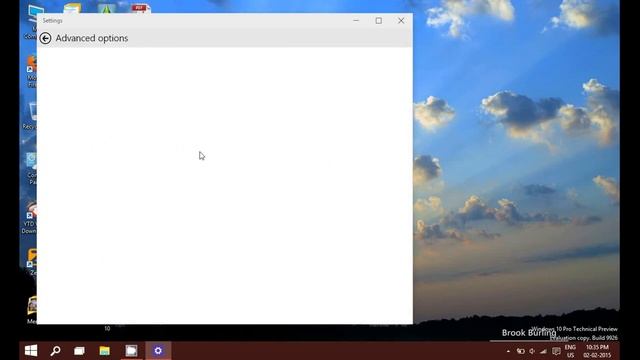Minimize the Settings window
Viewport: 640px width, 360px height.
coord(356,20)
